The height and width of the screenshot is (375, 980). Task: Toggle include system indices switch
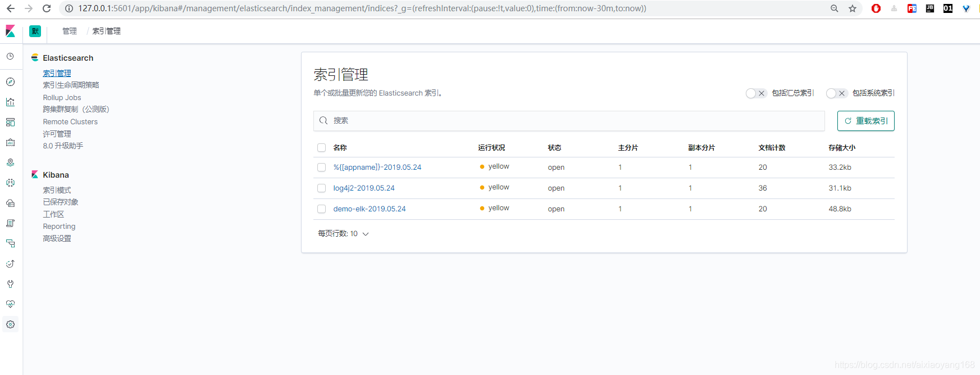click(x=836, y=93)
